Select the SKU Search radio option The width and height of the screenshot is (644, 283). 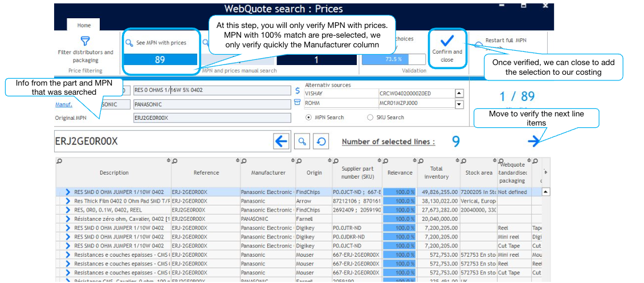370,118
